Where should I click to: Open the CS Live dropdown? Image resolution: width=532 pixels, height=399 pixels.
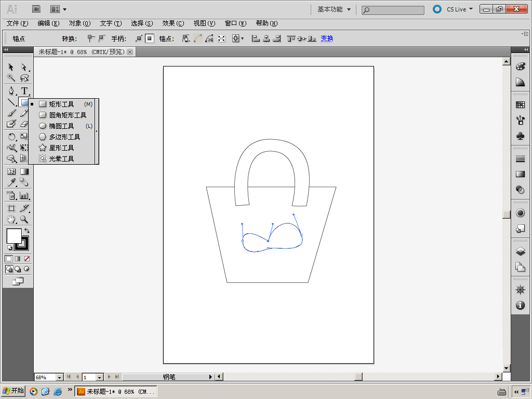pos(459,9)
